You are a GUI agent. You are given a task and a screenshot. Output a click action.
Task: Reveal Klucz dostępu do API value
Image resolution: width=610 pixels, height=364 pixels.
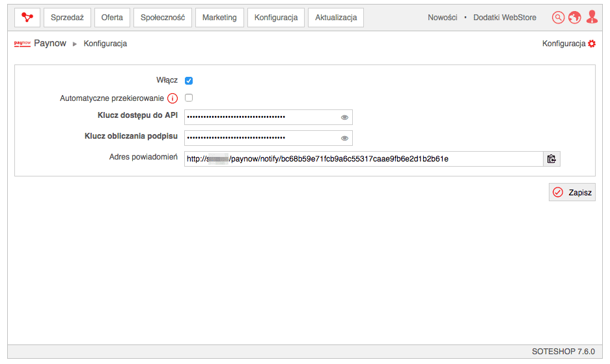coord(344,118)
